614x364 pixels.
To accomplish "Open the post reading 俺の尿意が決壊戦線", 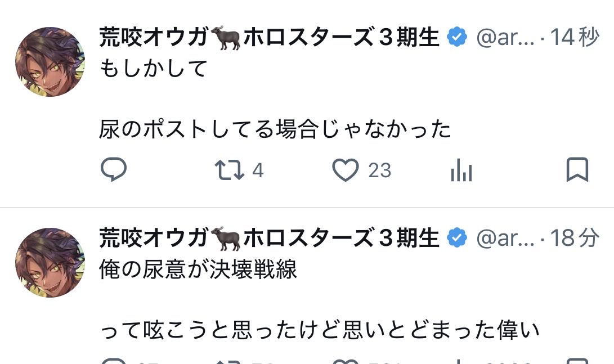I will [x=198, y=271].
